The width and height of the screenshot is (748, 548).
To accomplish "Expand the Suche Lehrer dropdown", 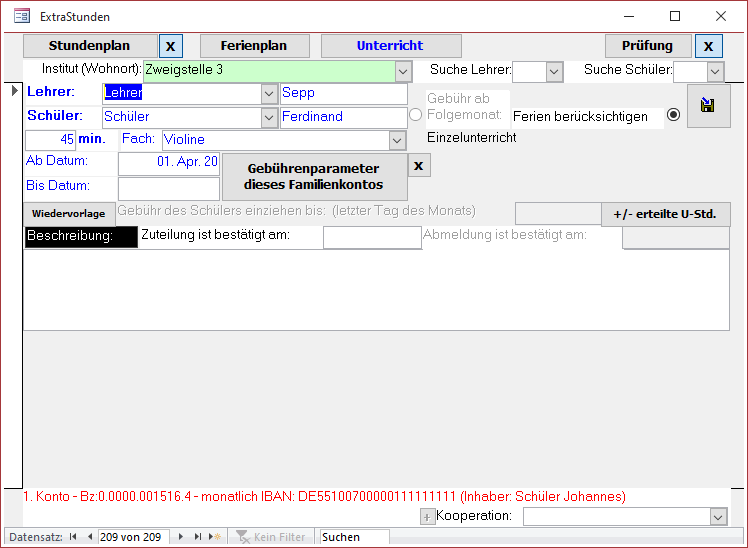I will click(554, 72).
